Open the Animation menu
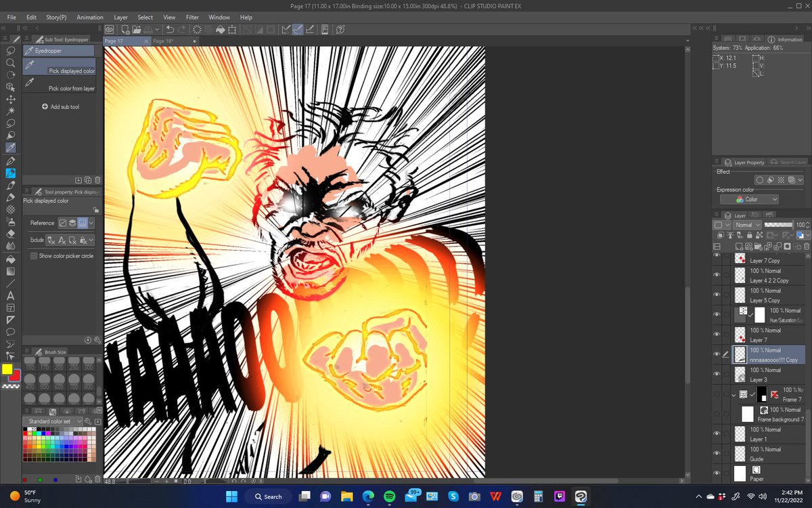The height and width of the screenshot is (508, 812). point(90,17)
